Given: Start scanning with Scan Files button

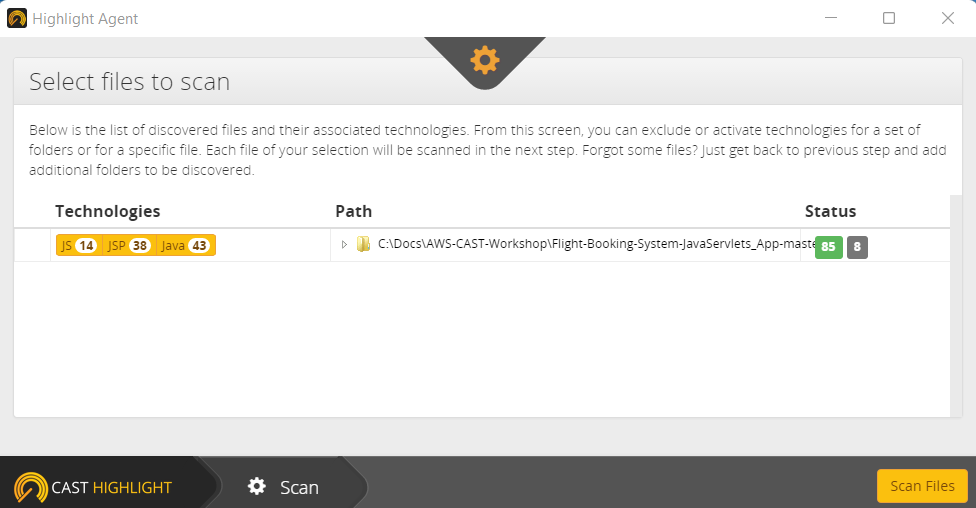Looking at the screenshot, I should click(x=922, y=486).
